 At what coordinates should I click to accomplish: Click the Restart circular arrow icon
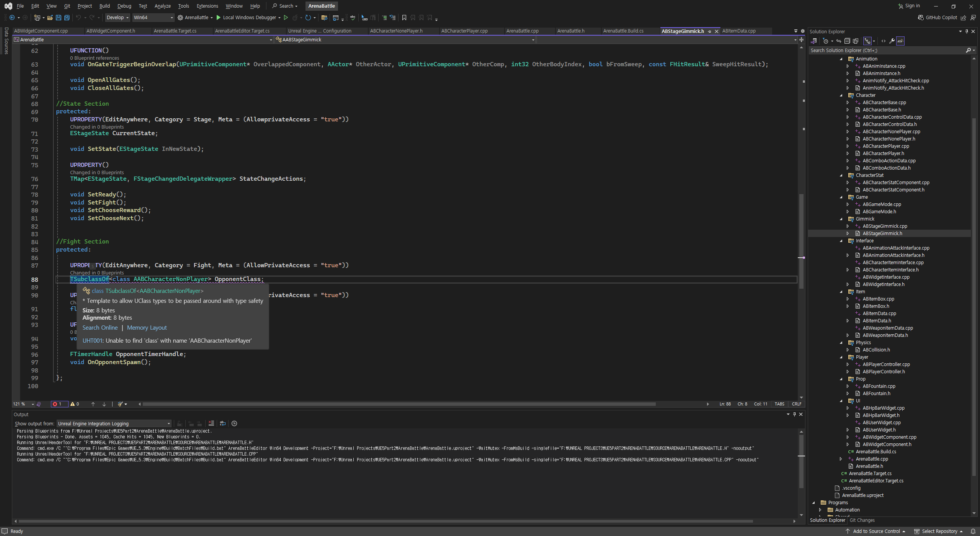click(x=308, y=18)
